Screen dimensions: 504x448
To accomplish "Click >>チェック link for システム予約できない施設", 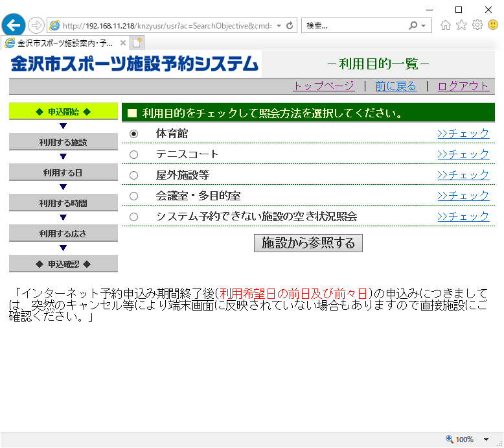I will (x=463, y=217).
